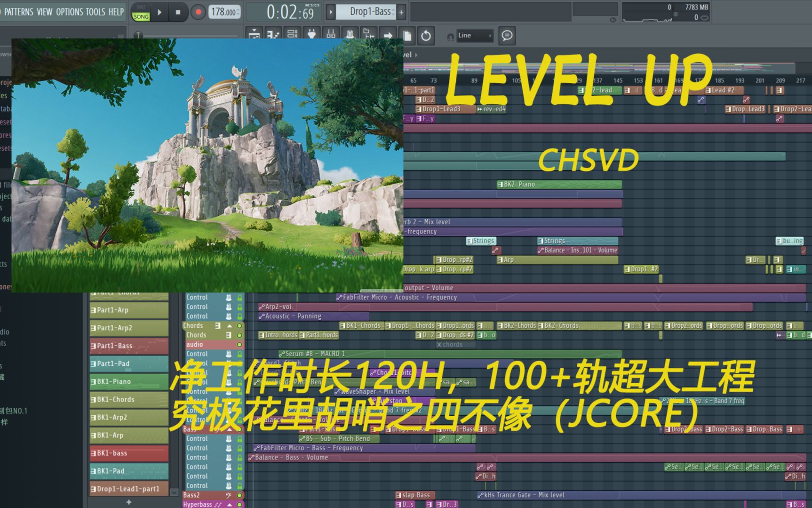Jump to bar 89 on the timeline ruler

474,81
